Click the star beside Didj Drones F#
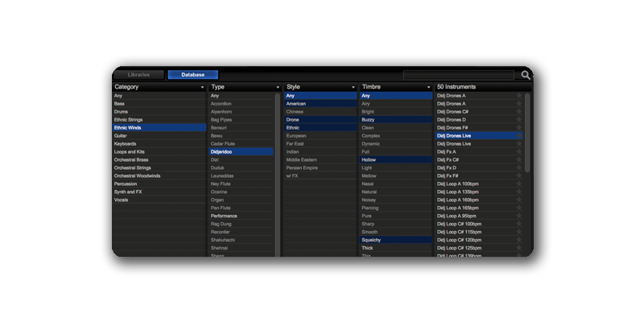The image size is (644, 322). pyautogui.click(x=519, y=127)
